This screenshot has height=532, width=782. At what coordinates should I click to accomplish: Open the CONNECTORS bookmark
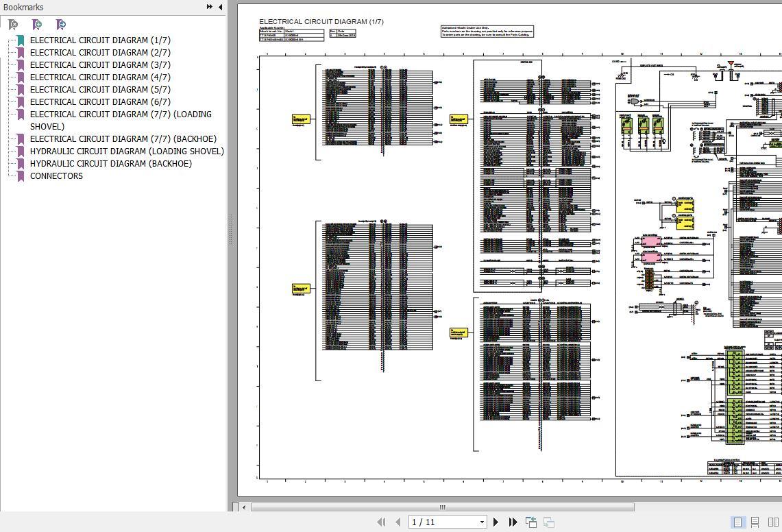click(56, 176)
